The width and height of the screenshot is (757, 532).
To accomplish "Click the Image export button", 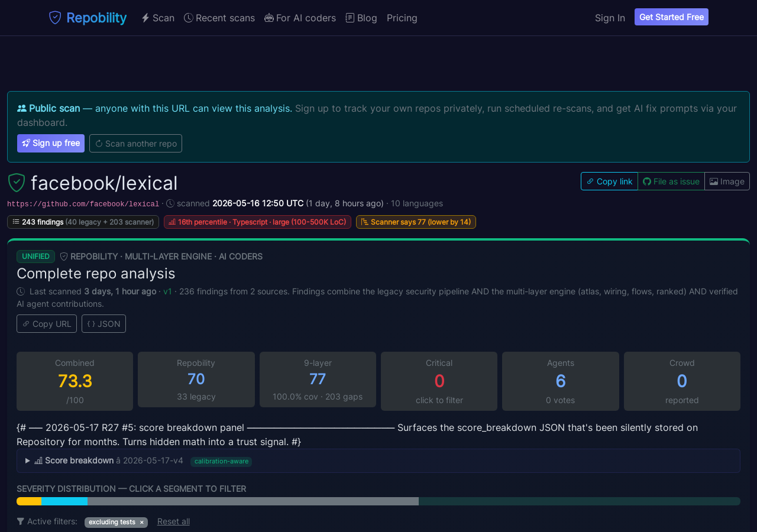I will [727, 181].
